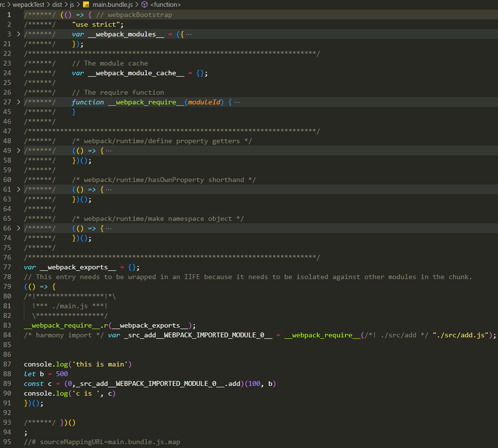The height and width of the screenshot is (448, 498).
Task: Click the function symbol icon in breadcrumb
Action: pos(144,4)
